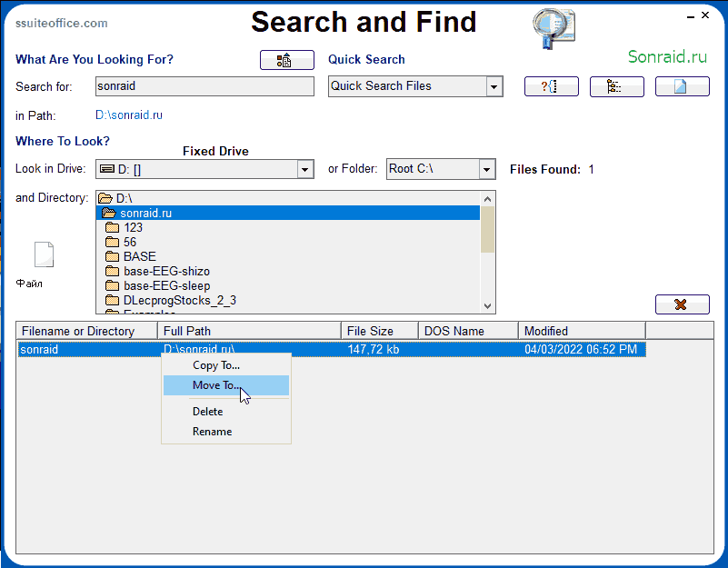Click the D:\ open folder icon
The image size is (728, 568).
[x=105, y=198]
